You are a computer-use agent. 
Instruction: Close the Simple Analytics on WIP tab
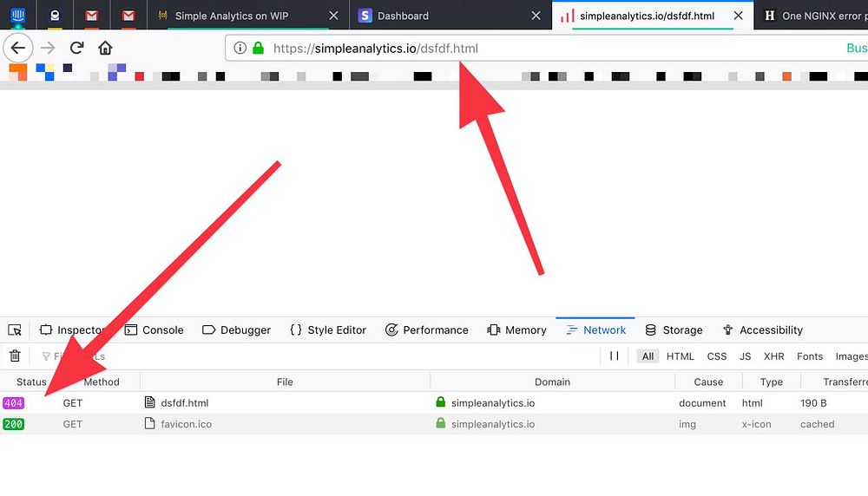tap(334, 16)
